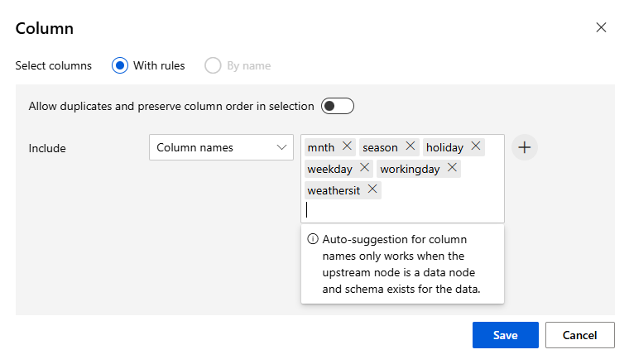Select the weekday tag label

tap(329, 169)
